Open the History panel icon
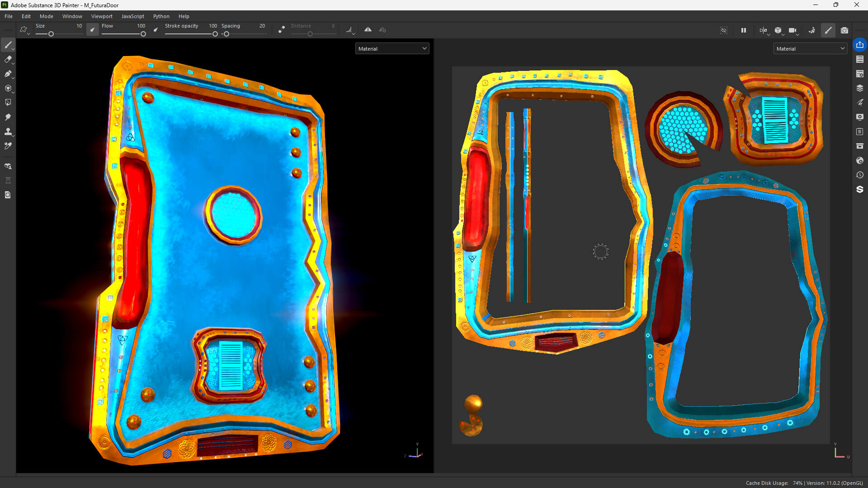868x488 pixels. point(860,175)
